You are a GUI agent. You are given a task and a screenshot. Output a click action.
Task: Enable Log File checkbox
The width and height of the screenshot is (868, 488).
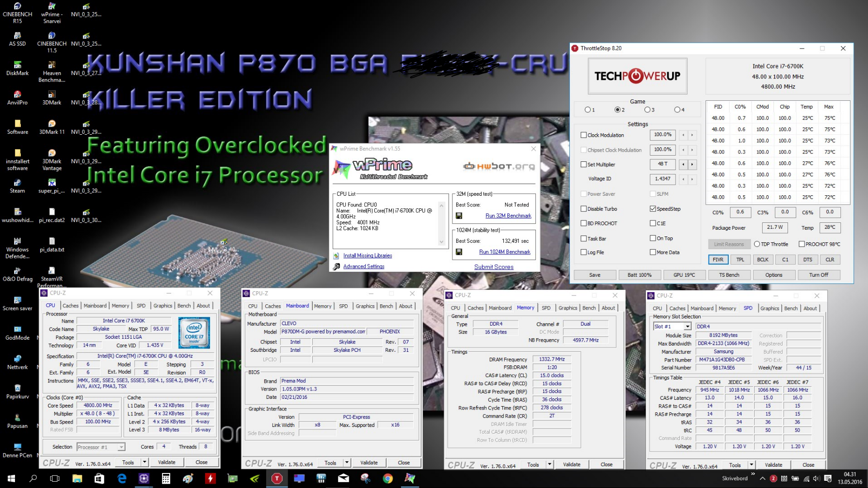point(583,252)
